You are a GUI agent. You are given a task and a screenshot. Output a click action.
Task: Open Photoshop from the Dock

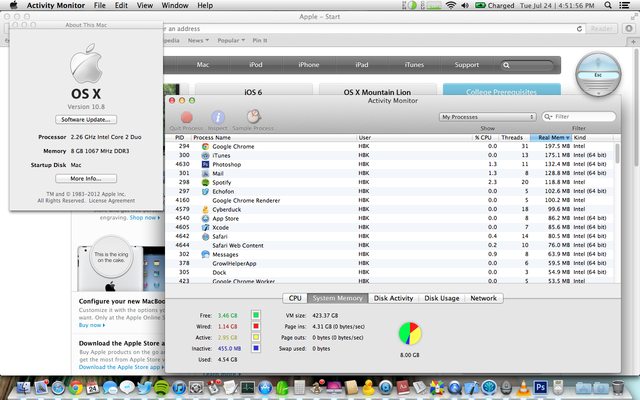[540, 387]
